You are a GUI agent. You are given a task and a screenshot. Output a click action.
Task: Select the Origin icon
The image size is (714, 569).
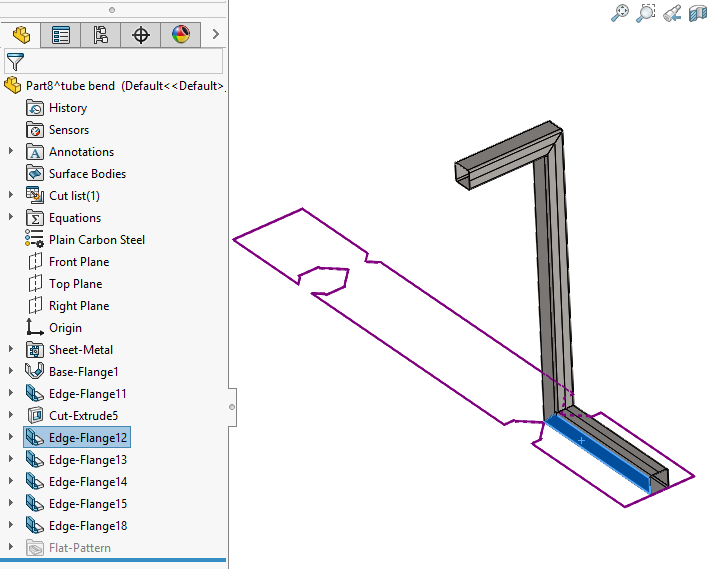(x=35, y=327)
